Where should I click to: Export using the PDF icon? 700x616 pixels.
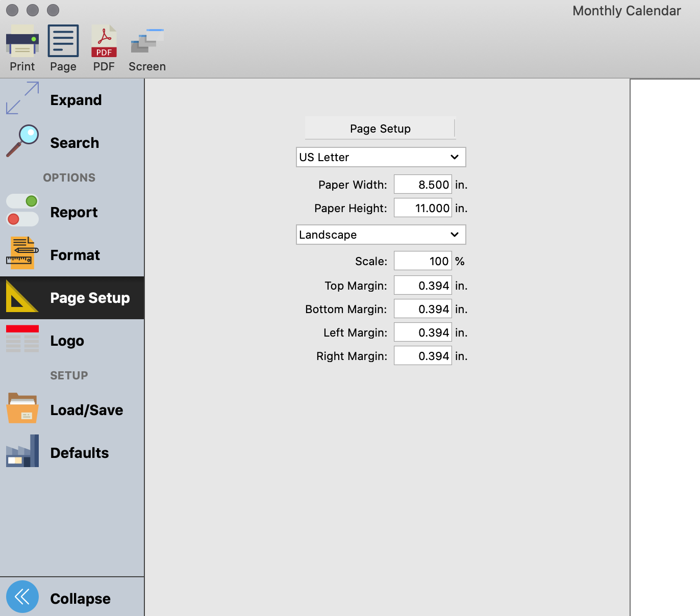[104, 41]
